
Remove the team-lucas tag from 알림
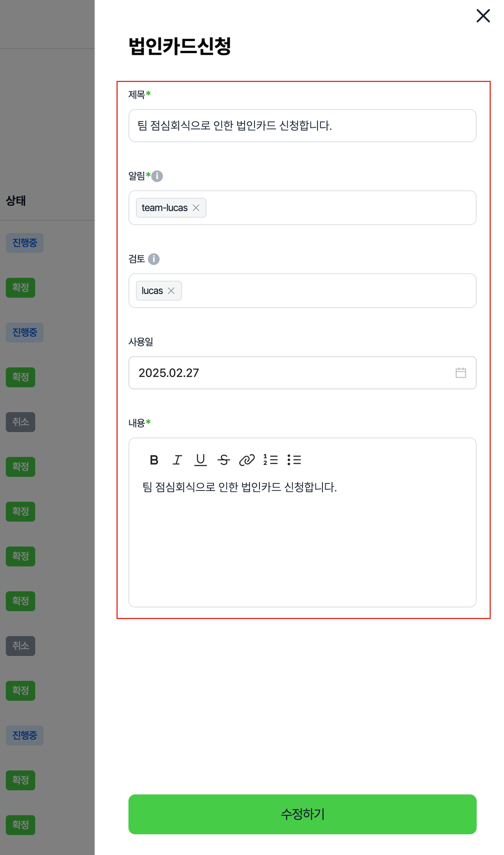196,208
